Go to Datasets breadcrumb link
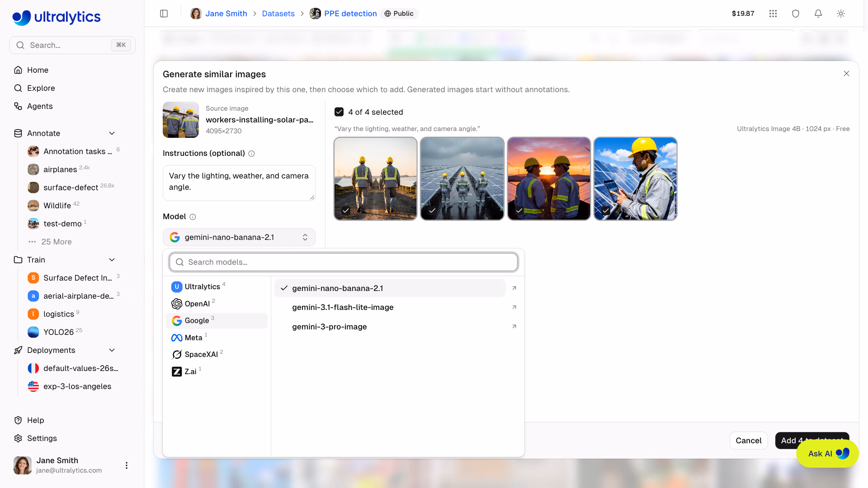This screenshot has height=488, width=868. [x=278, y=14]
